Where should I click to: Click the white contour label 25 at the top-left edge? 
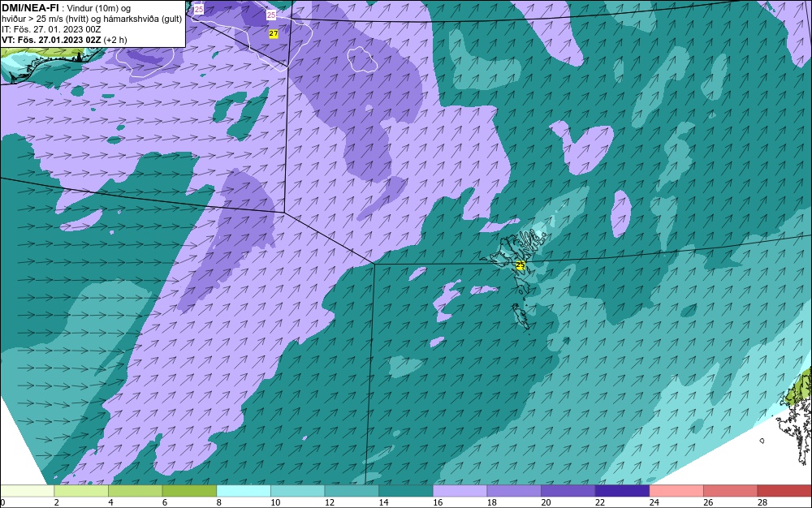[x=199, y=9]
